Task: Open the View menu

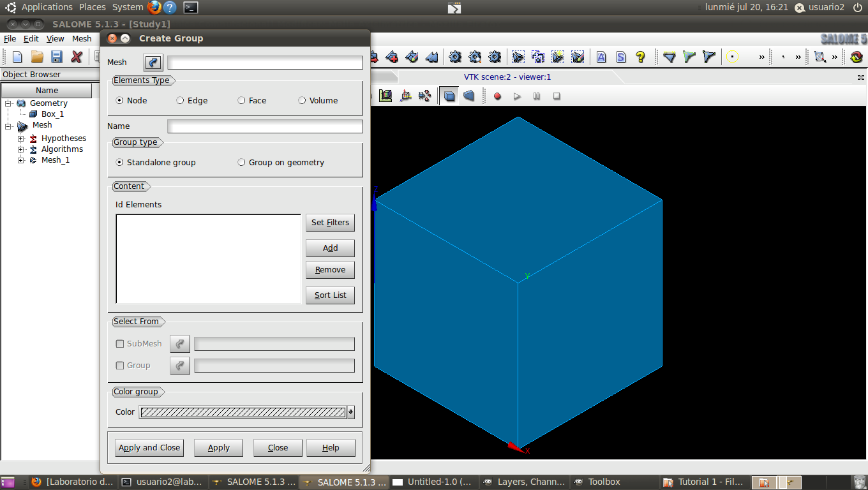Action: click(56, 38)
